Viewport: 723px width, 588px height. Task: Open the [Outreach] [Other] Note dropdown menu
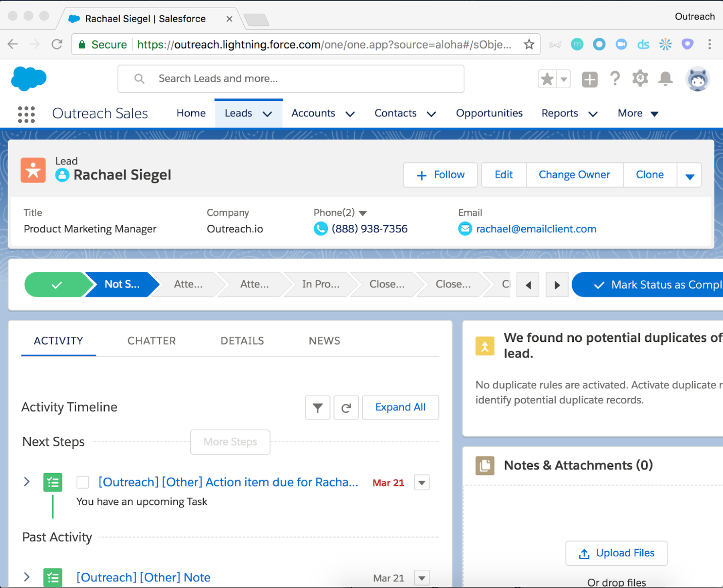pos(422,578)
